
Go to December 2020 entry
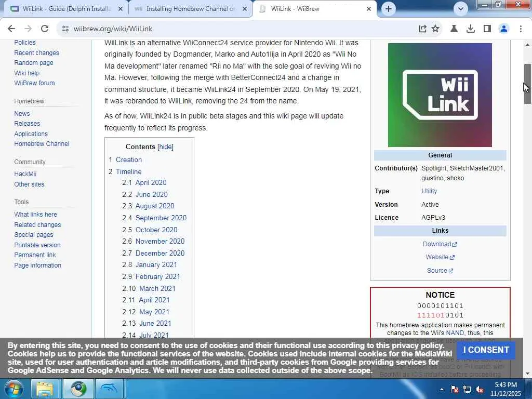click(160, 253)
